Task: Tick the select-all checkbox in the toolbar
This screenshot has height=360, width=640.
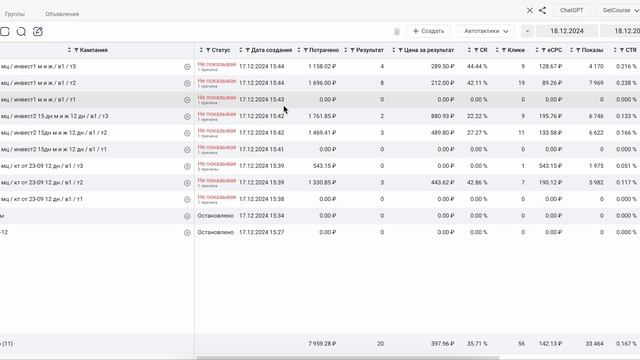Action: (x=4, y=31)
